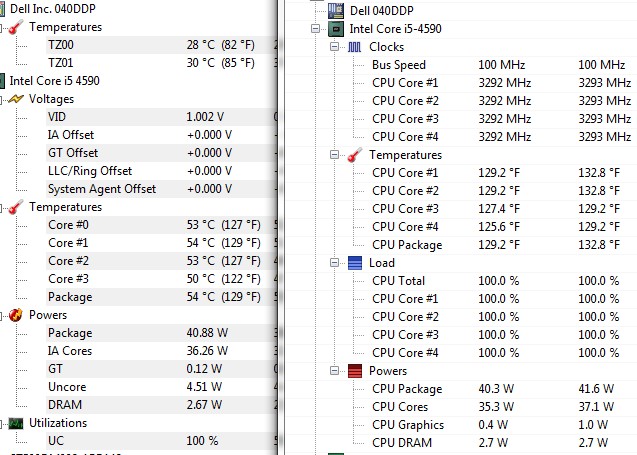This screenshot has width=637, height=455.
Task: Click the motherboard icon beside Dell 040DDP
Action: click(x=338, y=11)
